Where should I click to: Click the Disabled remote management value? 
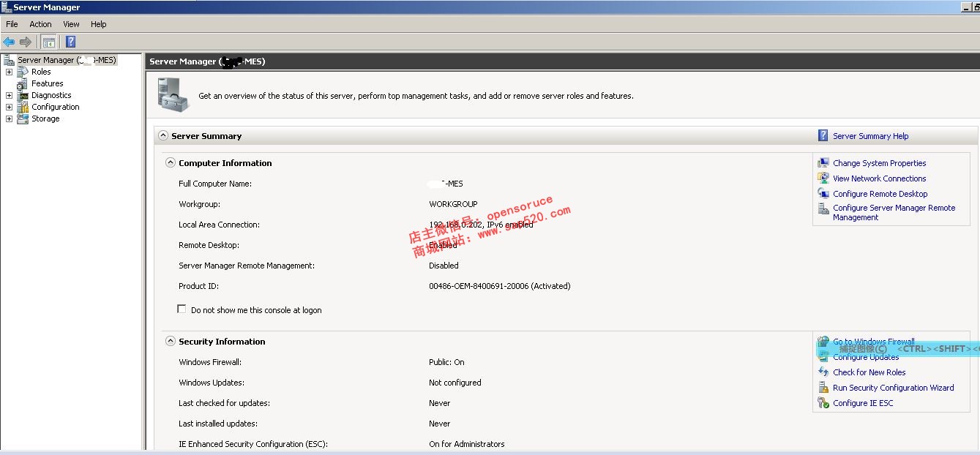pyautogui.click(x=444, y=266)
